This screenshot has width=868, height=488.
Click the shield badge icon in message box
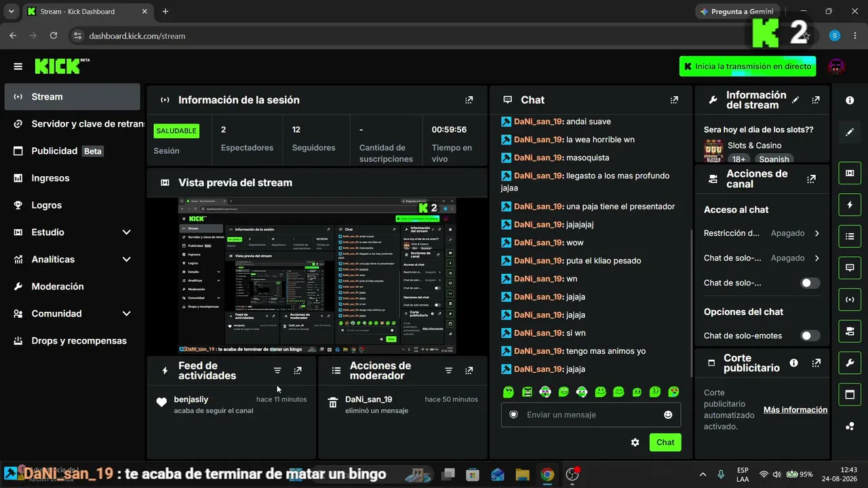[513, 415]
